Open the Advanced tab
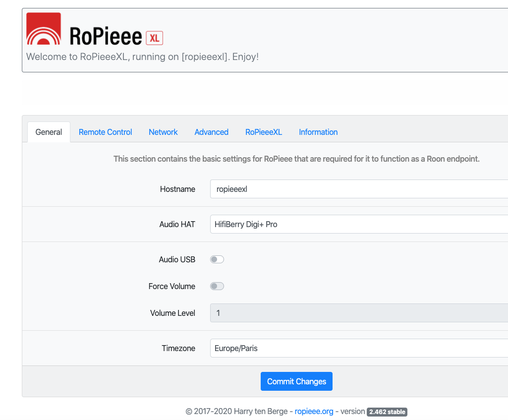This screenshot has height=420, width=508. 211,132
